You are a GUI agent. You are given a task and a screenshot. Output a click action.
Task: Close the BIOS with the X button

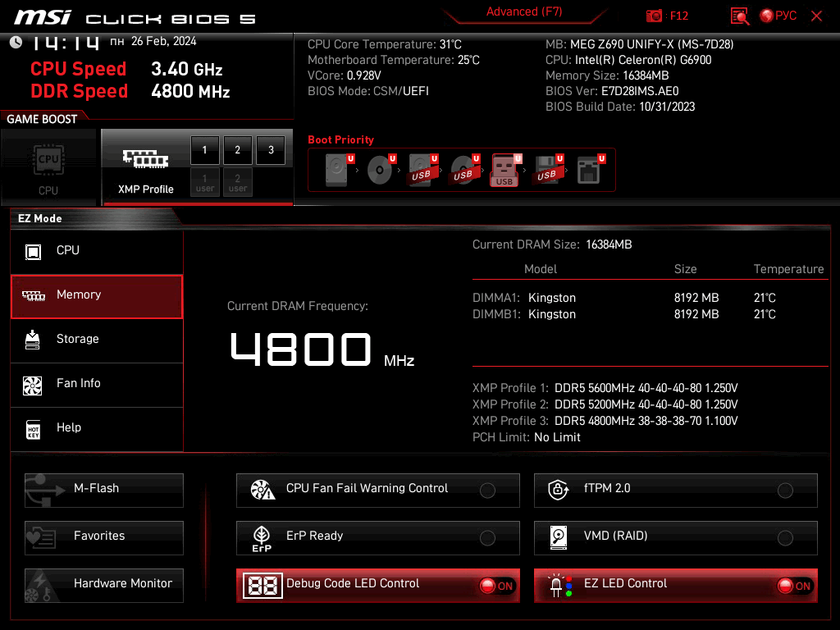[x=816, y=16]
